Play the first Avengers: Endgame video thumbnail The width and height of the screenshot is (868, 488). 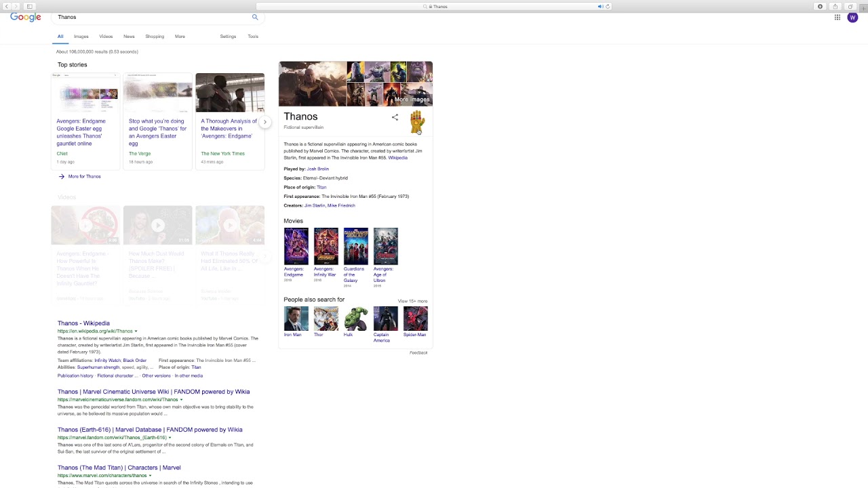85,225
